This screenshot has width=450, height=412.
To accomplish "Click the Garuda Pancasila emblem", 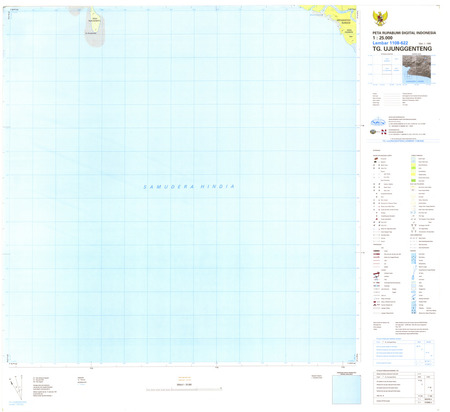I will 380,18.
